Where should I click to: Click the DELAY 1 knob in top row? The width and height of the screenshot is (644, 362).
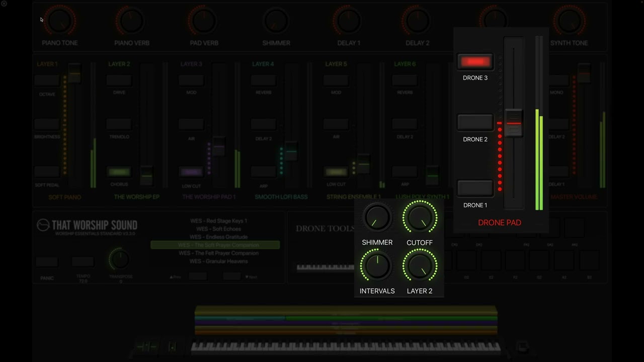(x=349, y=22)
